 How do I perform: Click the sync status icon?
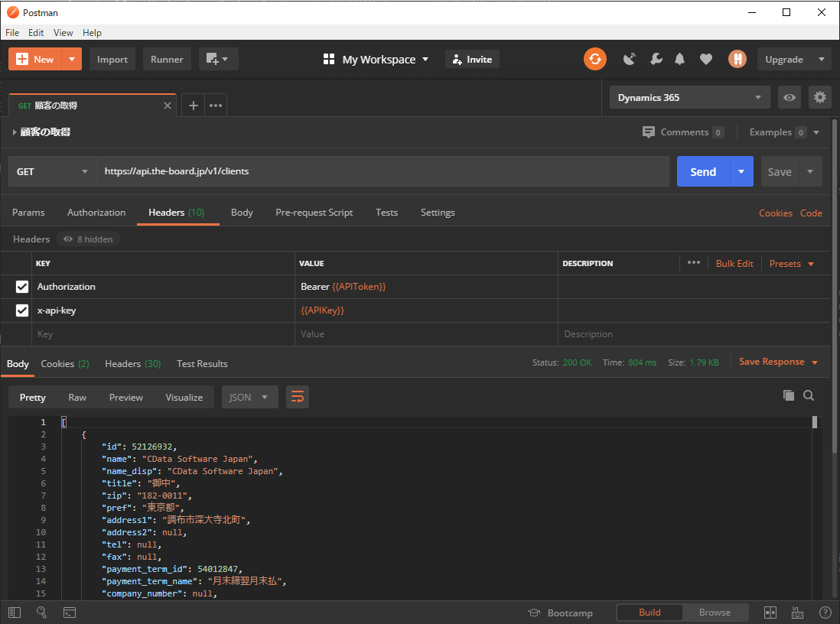(x=594, y=59)
